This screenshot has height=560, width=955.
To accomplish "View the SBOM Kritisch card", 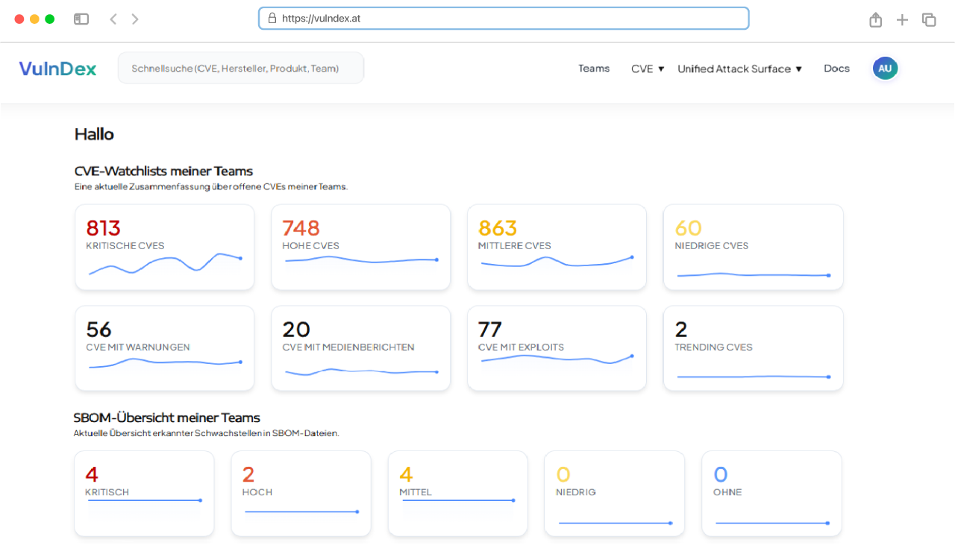I will (x=144, y=493).
